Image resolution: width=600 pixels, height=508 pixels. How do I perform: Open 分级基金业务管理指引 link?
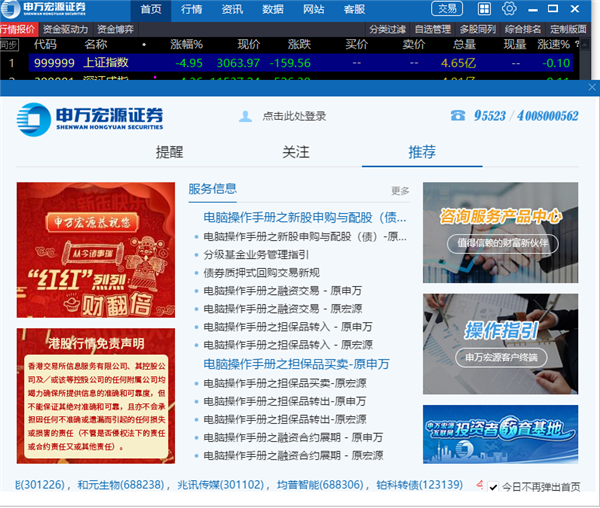(256, 255)
